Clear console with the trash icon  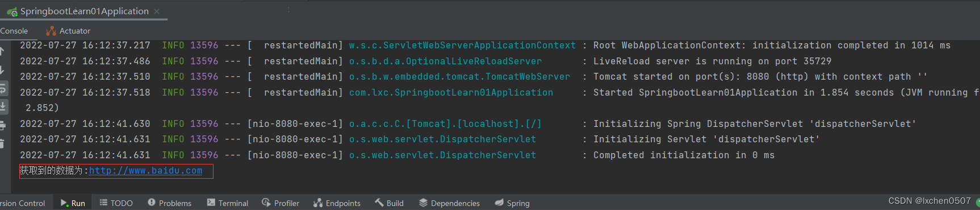click(x=2, y=143)
